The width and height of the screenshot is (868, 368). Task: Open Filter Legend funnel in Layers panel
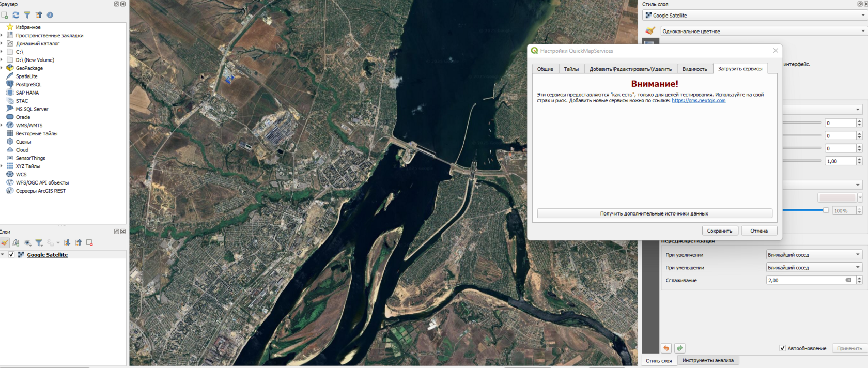(x=39, y=242)
